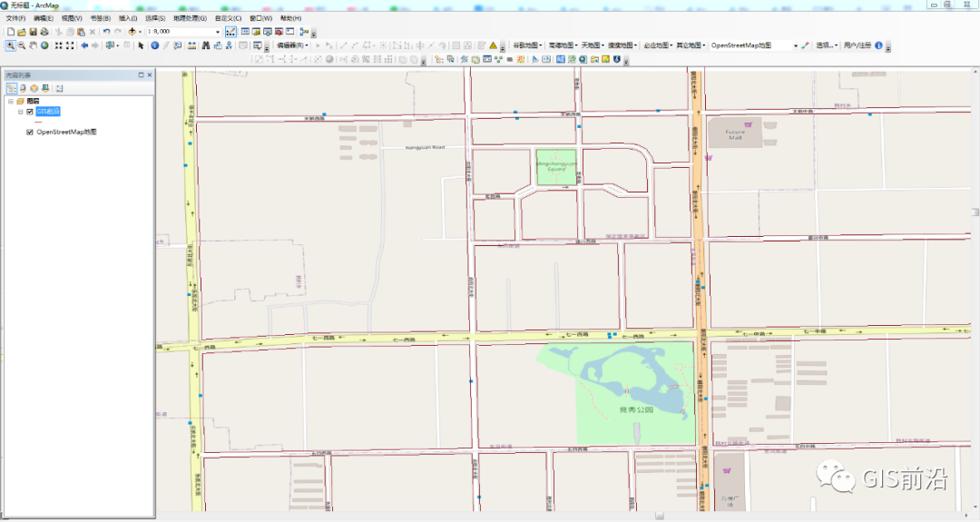Screen dimensions: 980x522
Task: Open the 谷歌地图 dropdown
Action: pyautogui.click(x=527, y=45)
